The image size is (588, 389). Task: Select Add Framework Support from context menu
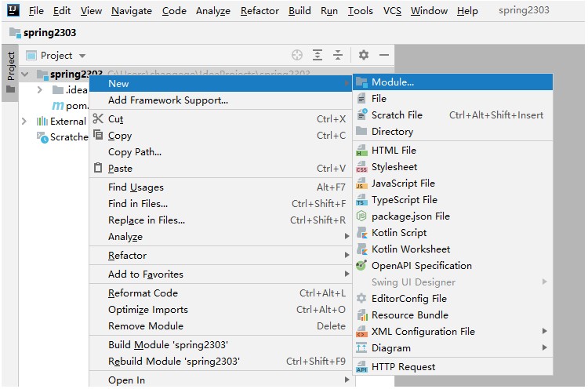(168, 100)
